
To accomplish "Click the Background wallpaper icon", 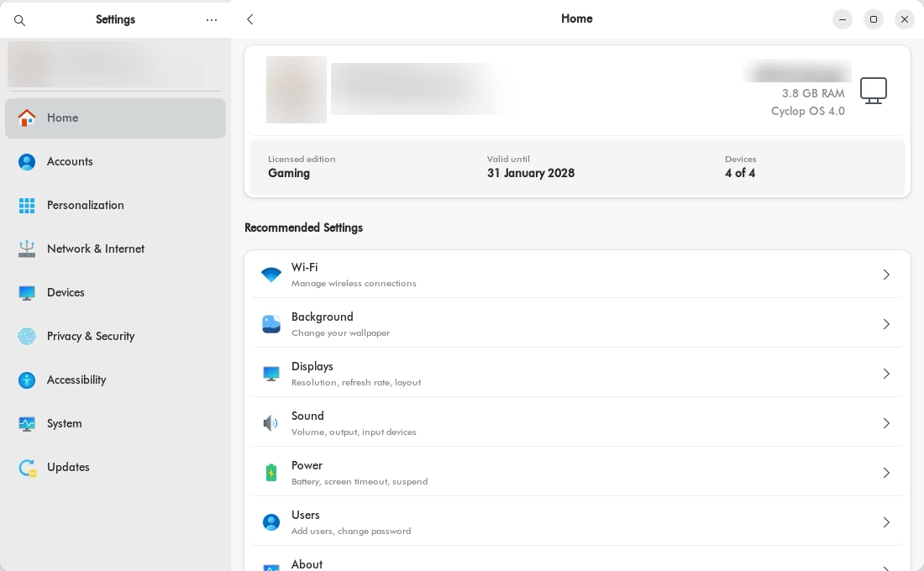I will pos(271,324).
